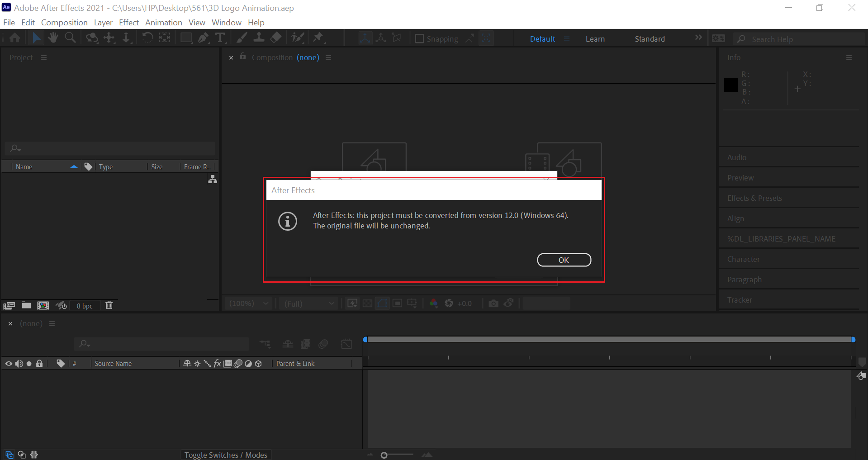Image resolution: width=868 pixels, height=460 pixels.
Task: Open the File menu
Action: tap(9, 23)
